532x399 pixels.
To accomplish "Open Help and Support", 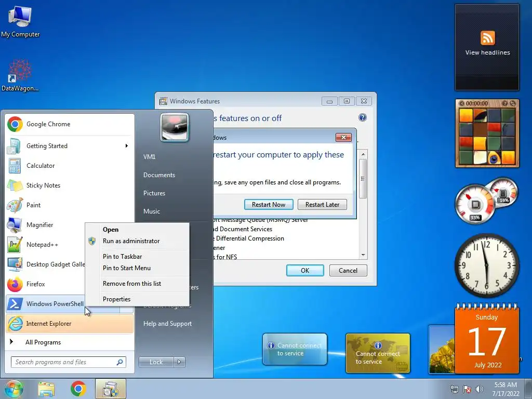I will point(167,324).
